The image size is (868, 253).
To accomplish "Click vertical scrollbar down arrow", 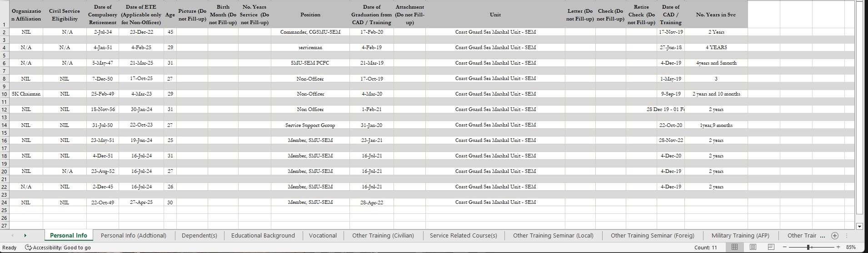I will click(859, 226).
